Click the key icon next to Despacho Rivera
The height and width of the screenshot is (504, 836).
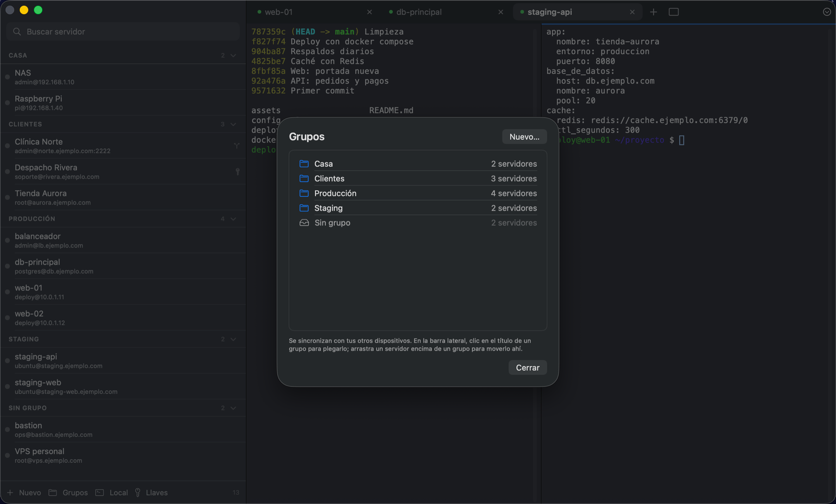[238, 171]
